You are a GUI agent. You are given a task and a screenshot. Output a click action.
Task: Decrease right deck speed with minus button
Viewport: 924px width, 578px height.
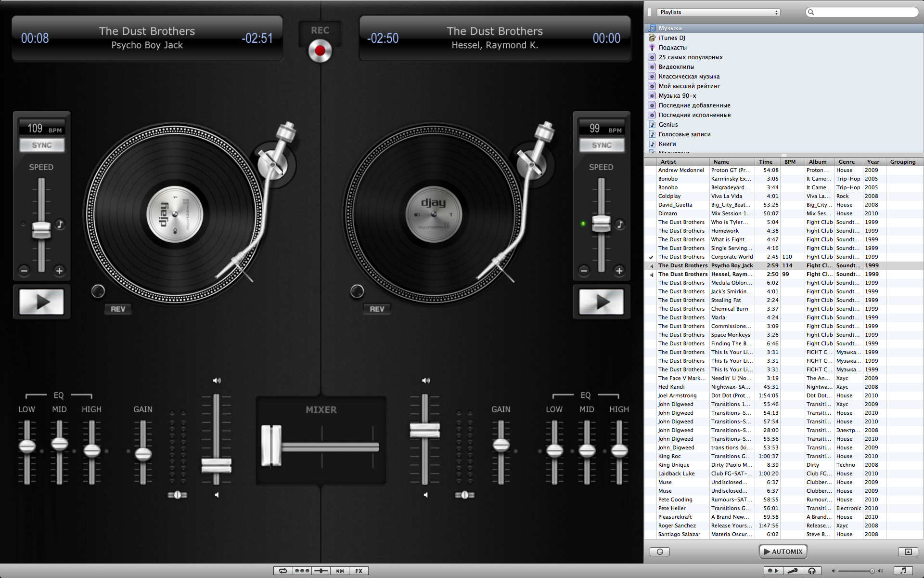click(584, 271)
